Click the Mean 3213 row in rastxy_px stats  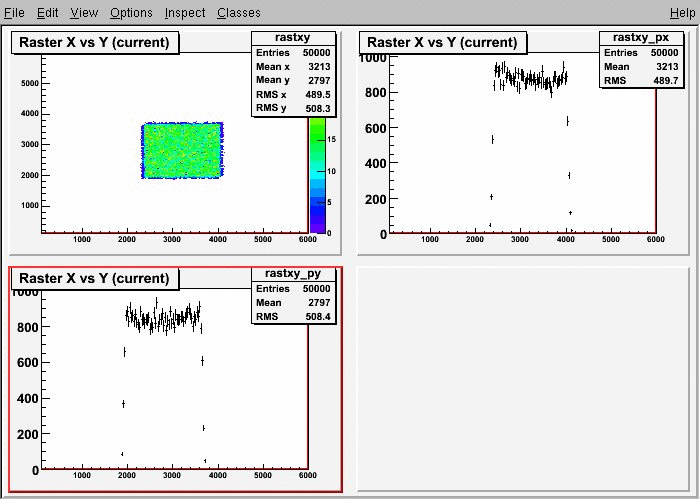click(x=641, y=67)
